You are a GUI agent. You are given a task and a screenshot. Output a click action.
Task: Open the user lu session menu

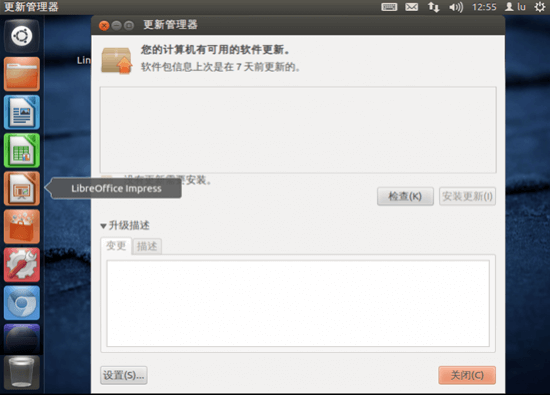point(515,7)
